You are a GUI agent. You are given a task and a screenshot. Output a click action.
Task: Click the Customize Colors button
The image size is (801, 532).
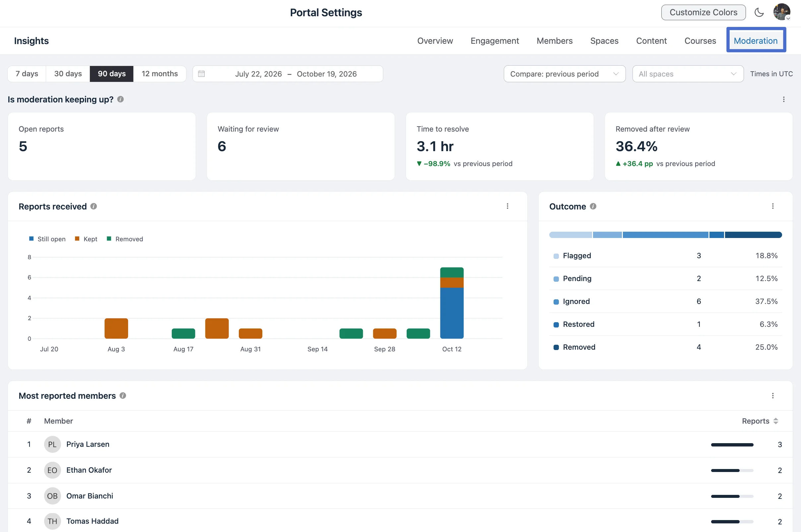click(703, 12)
